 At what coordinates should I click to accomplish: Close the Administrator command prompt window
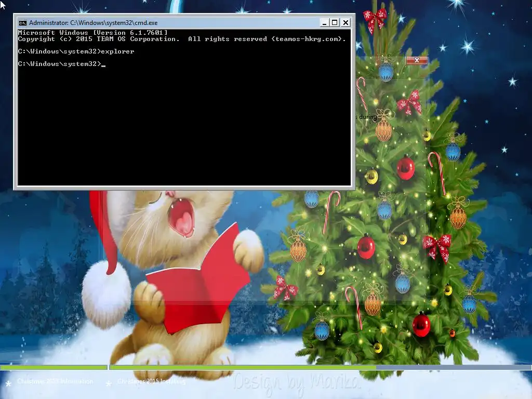tap(345, 23)
